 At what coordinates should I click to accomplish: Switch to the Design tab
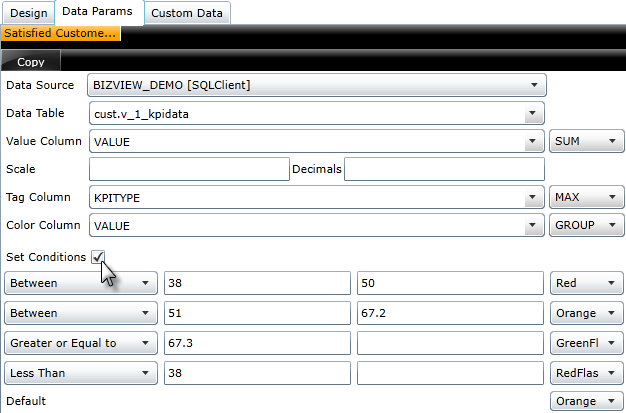coord(29,13)
